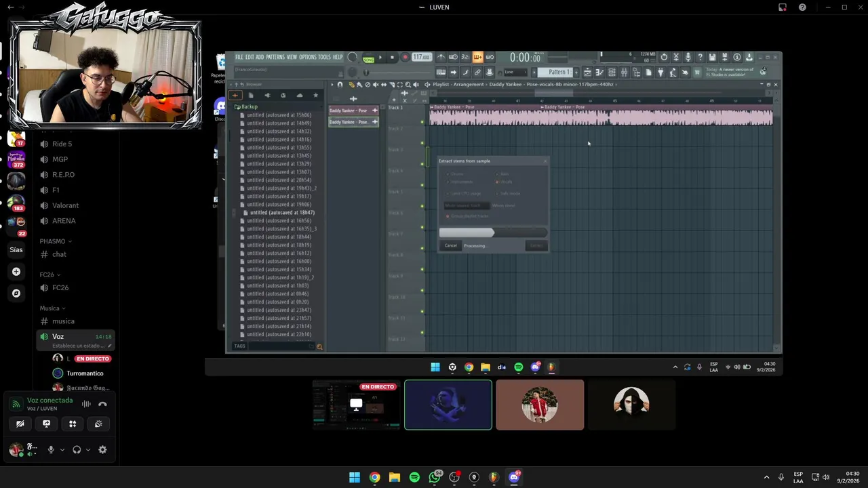Click the info icon in FL top-right toolbar
Viewport: 868px width, 488px height.
click(x=737, y=57)
